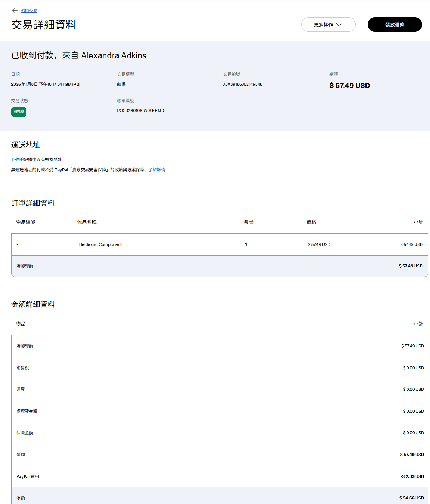Click the 發放退款 button

pyautogui.click(x=395, y=25)
